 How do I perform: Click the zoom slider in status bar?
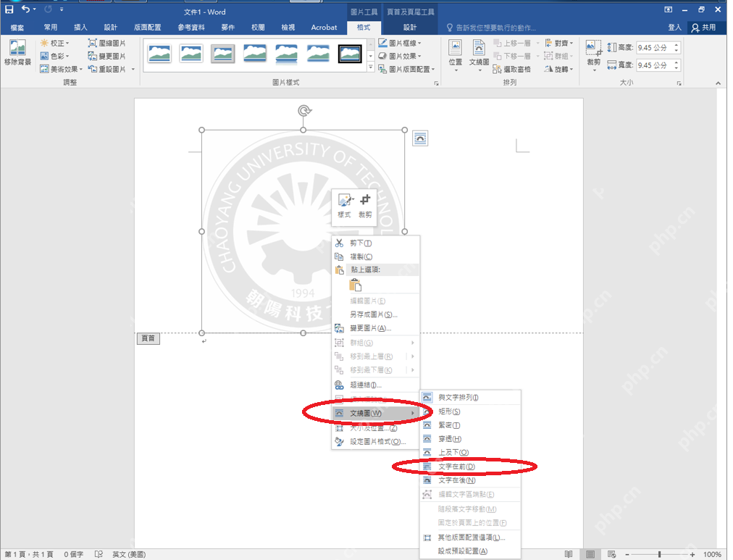(660, 554)
